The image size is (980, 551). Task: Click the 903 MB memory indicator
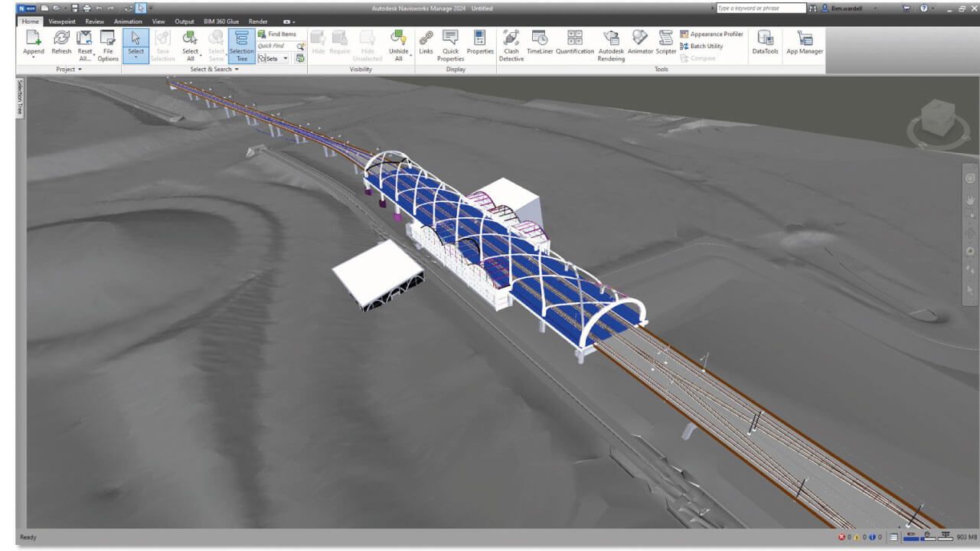[966, 537]
